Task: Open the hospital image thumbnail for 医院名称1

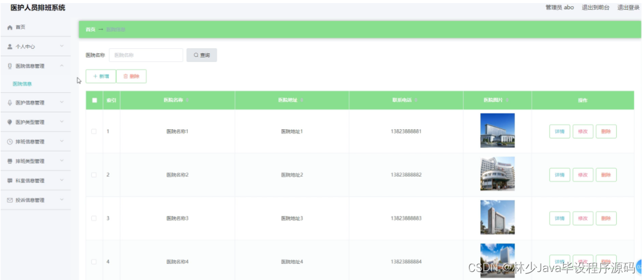Action: click(498, 130)
